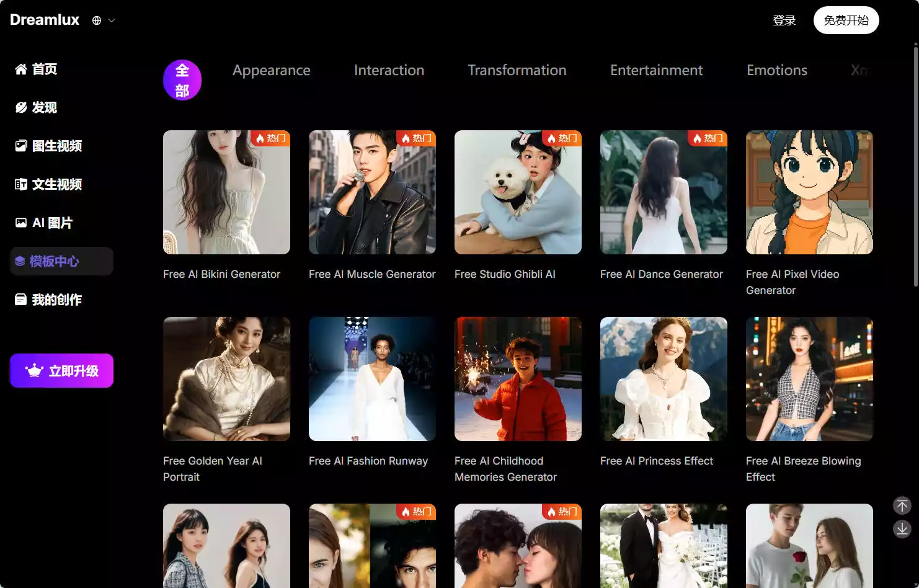Click the Free AI Muscle Generator title

point(372,274)
